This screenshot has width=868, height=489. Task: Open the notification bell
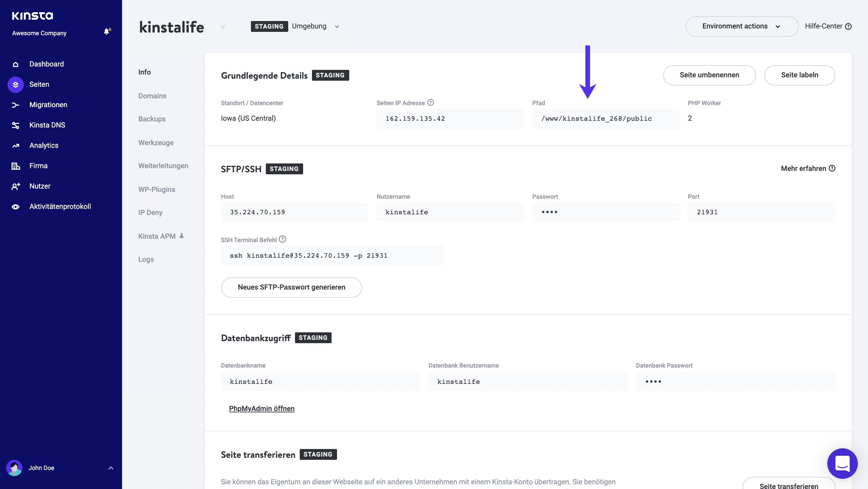pyautogui.click(x=106, y=31)
